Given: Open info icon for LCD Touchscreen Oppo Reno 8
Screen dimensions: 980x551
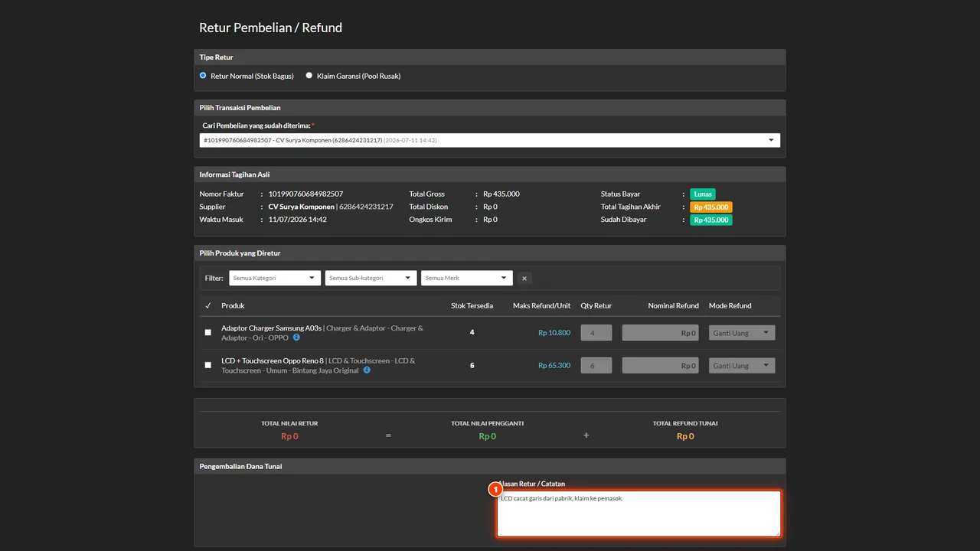Looking at the screenshot, I should point(367,370).
